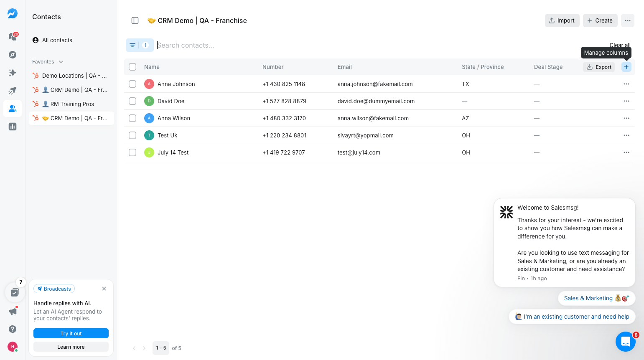Open row options for Anna Johnson
The image size is (644, 360).
pos(626,84)
